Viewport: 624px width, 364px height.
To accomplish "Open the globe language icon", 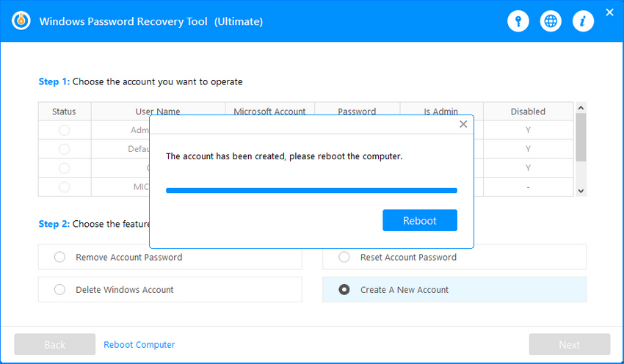I will 551,21.
